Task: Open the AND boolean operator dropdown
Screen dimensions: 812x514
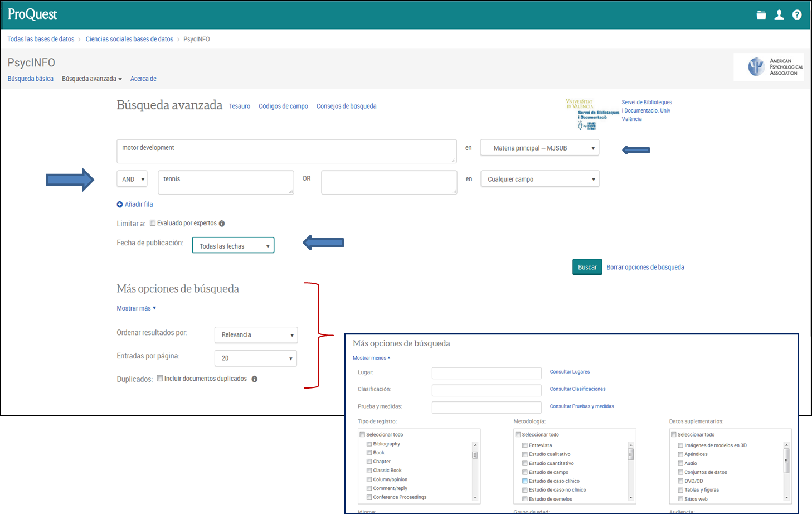Action: point(132,179)
